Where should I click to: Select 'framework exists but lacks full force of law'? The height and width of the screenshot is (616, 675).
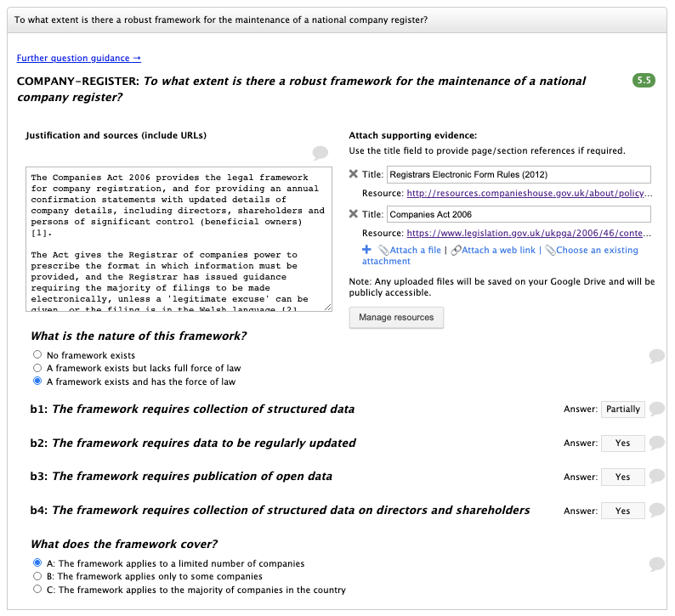37,368
